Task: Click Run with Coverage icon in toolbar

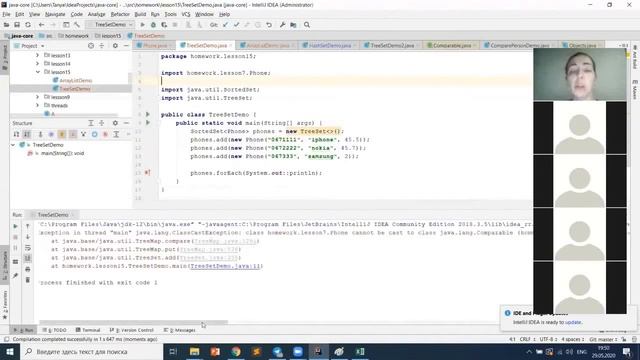Action: (164, 25)
